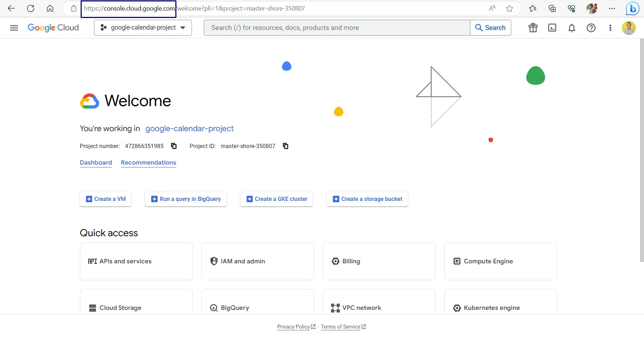
Task: Click Create a storage bucket
Action: pos(367,199)
